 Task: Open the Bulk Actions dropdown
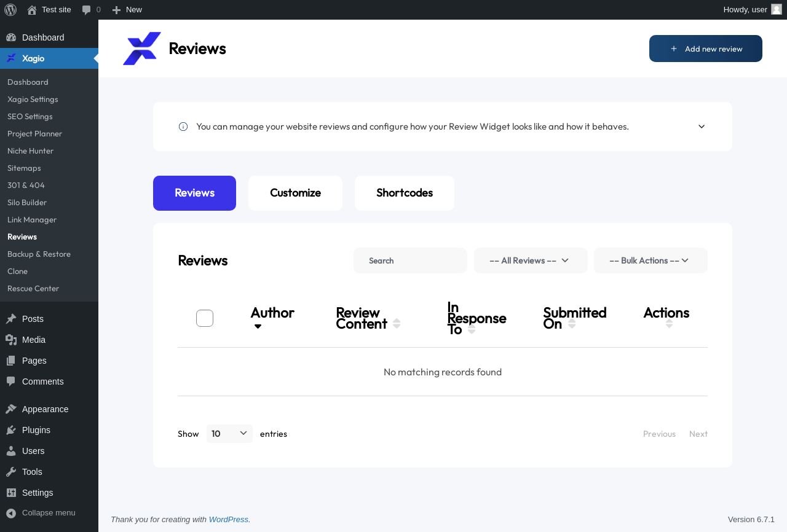click(651, 260)
